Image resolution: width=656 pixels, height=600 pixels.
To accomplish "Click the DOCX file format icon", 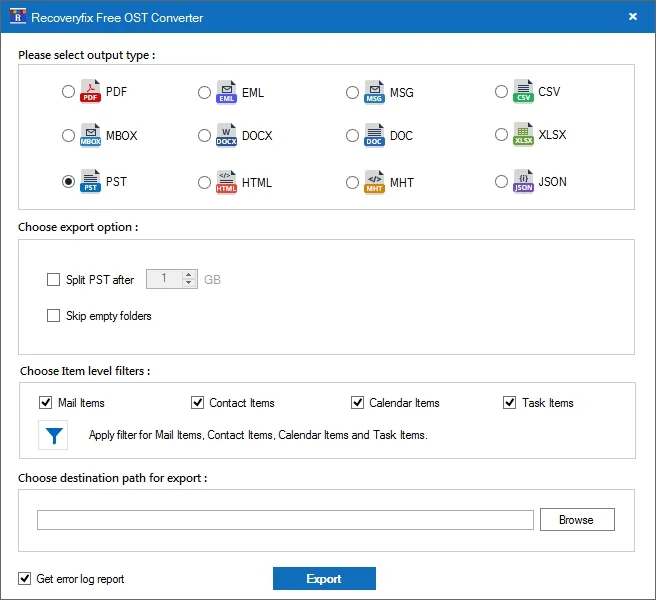I will [226, 135].
